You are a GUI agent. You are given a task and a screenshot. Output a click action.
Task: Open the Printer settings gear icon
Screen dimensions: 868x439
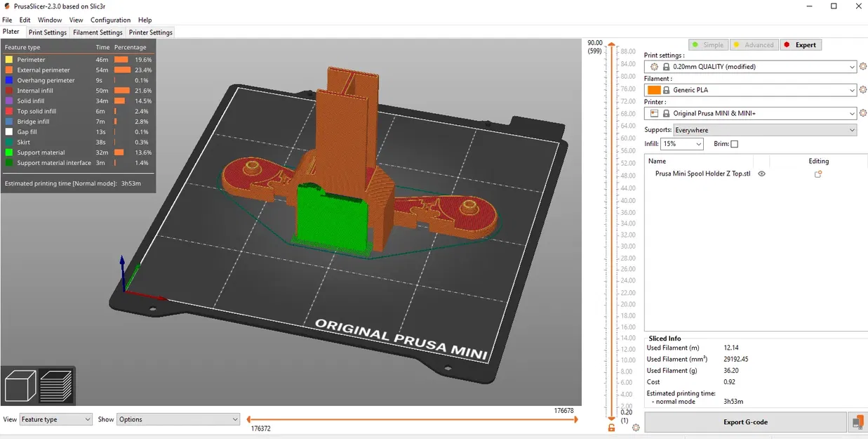pyautogui.click(x=862, y=113)
